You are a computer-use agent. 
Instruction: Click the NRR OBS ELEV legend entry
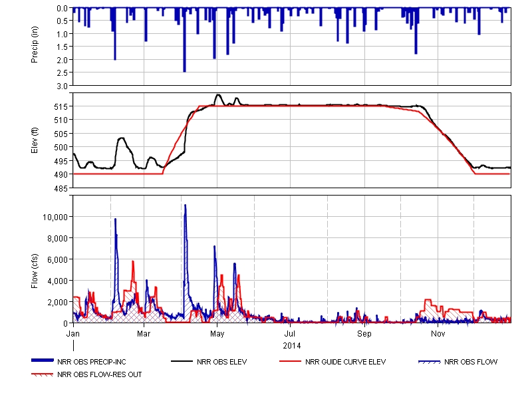tap(209, 362)
